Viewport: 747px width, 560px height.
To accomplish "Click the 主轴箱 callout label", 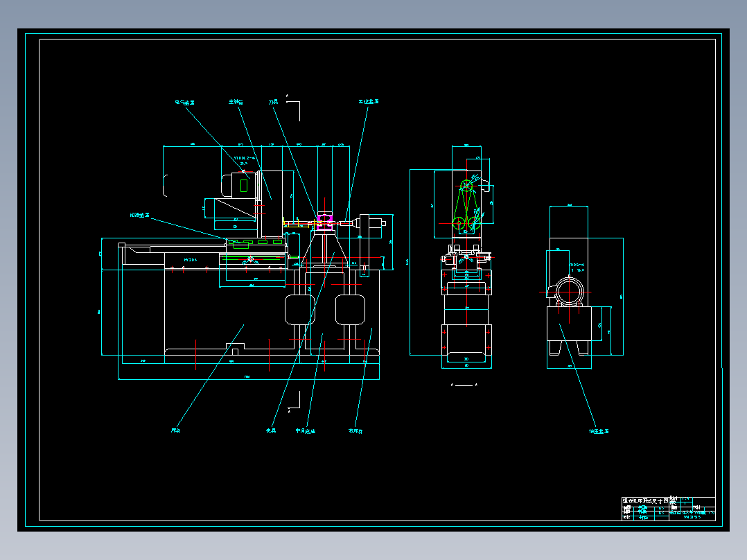I will (236, 102).
